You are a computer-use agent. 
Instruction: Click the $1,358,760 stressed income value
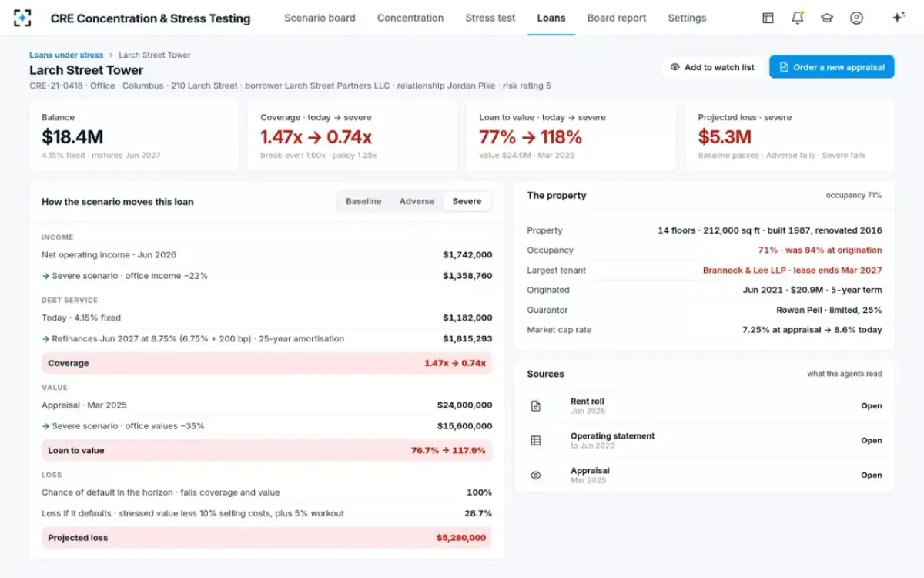(x=467, y=276)
